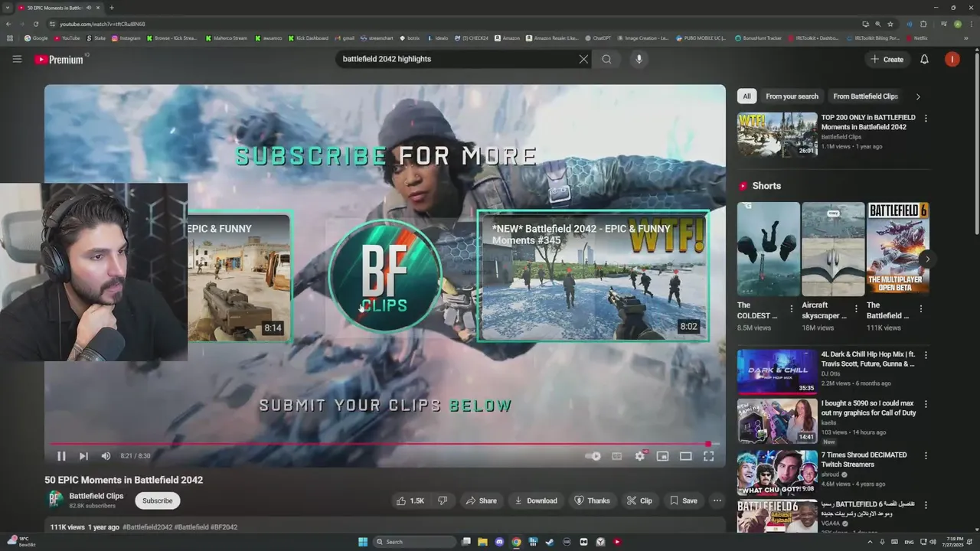980x551 pixels.
Task: Open options for TOP 200 video
Action: [x=926, y=119]
